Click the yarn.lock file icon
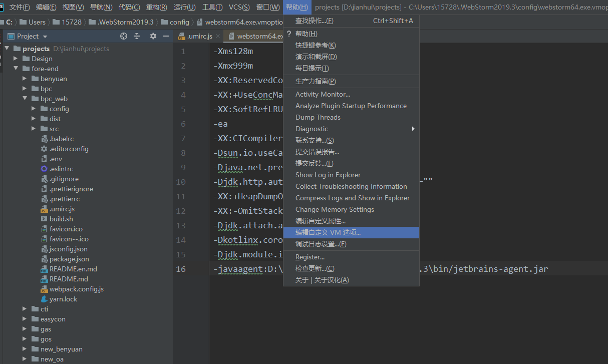608x364 pixels. click(x=44, y=299)
